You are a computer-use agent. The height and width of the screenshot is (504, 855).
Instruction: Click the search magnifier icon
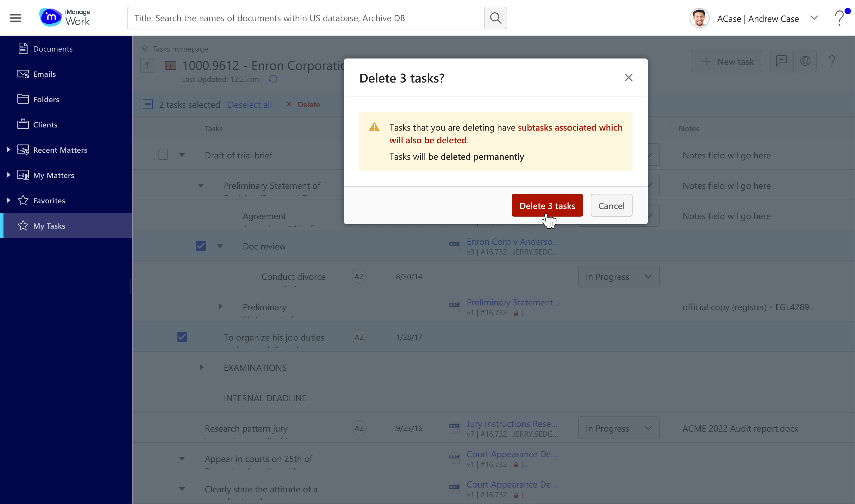[x=496, y=18]
